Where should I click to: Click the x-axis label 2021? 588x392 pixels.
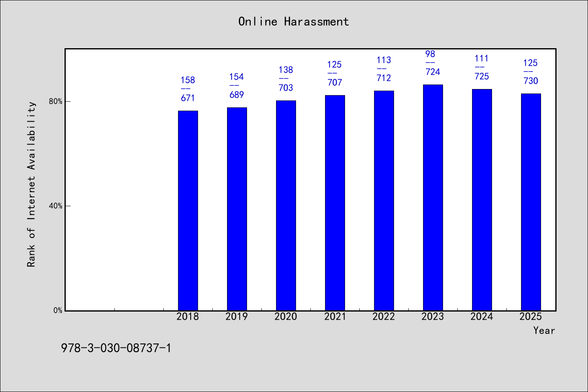[x=335, y=317]
